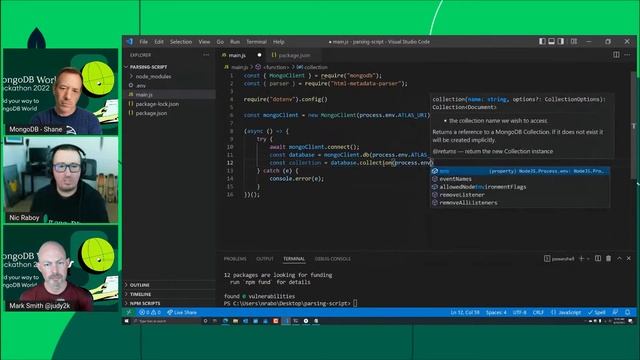Open the Selection menu
Viewport: 640px width, 360px height.
(x=181, y=42)
